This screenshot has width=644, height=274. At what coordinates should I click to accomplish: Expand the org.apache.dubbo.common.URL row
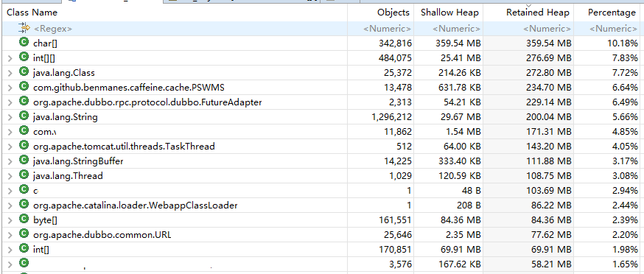point(10,235)
